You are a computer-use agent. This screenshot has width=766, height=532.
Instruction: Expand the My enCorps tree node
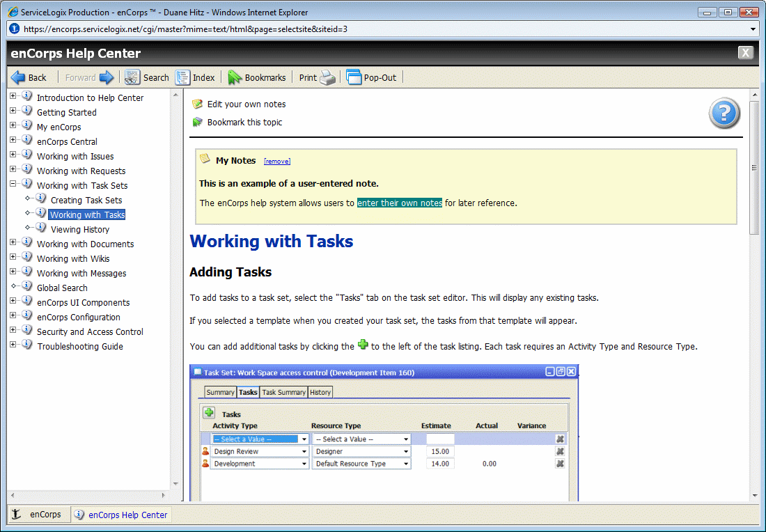point(13,125)
